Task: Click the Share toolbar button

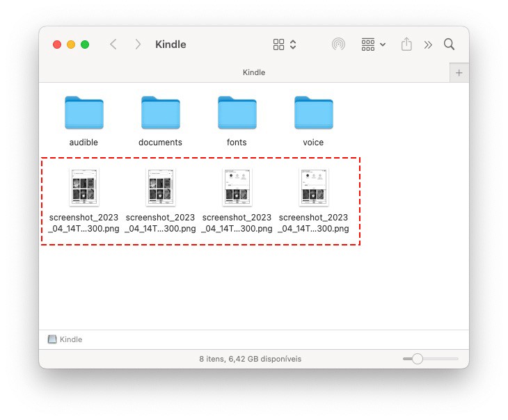Action: tap(406, 44)
